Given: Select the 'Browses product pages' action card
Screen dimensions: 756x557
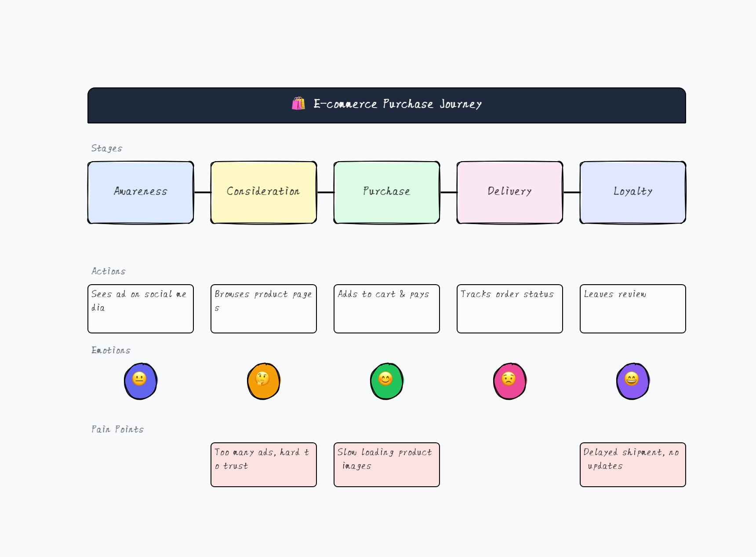Looking at the screenshot, I should point(263,308).
